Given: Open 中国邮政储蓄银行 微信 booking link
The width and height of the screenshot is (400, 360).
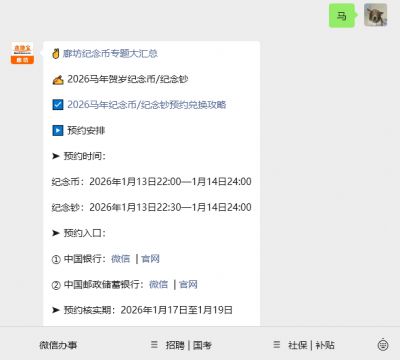Looking at the screenshot, I should [158, 284].
